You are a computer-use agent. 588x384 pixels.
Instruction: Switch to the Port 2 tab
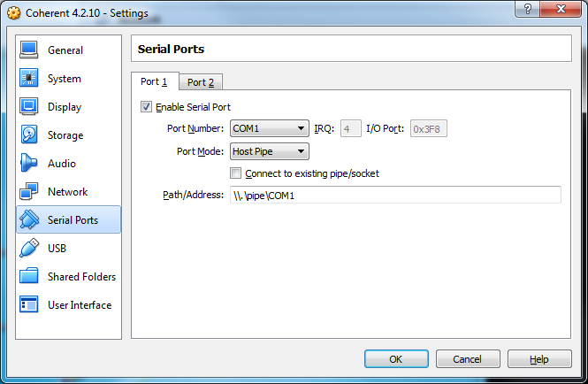(x=202, y=82)
